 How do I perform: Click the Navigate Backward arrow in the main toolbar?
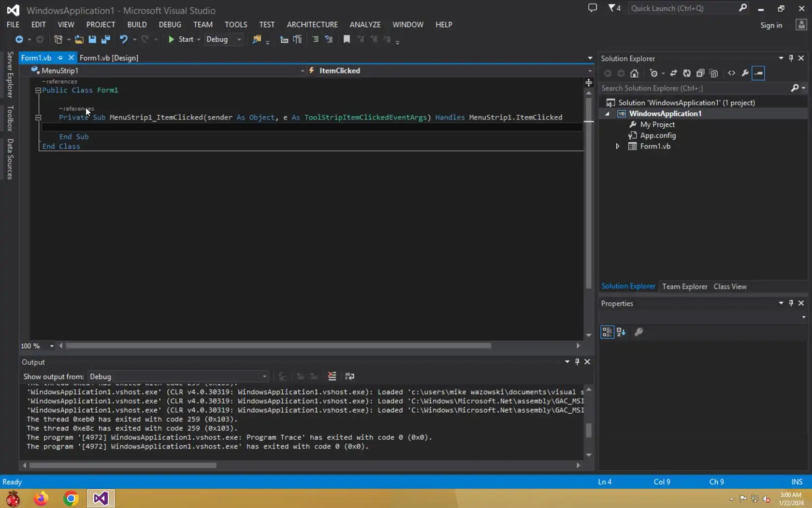point(19,39)
